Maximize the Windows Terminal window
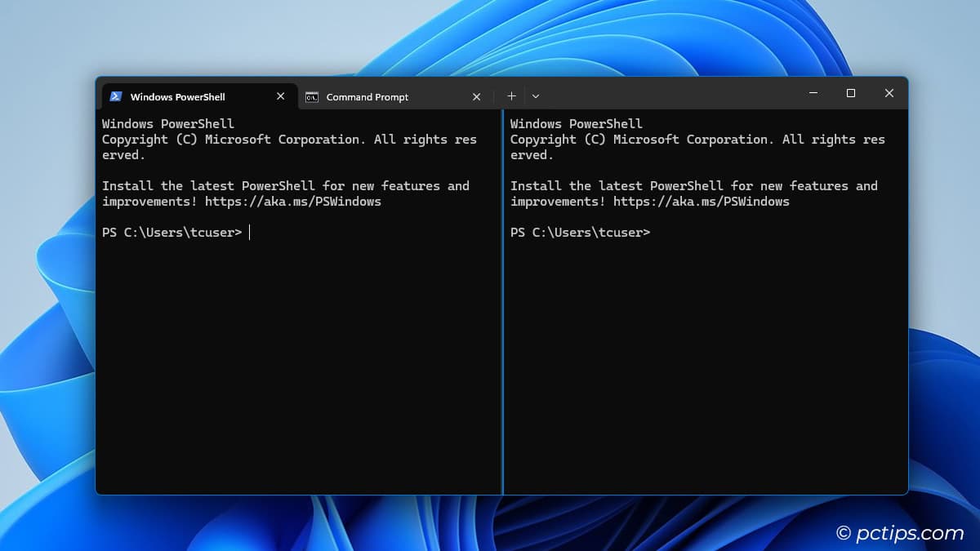This screenshot has height=551, width=980. (x=850, y=93)
